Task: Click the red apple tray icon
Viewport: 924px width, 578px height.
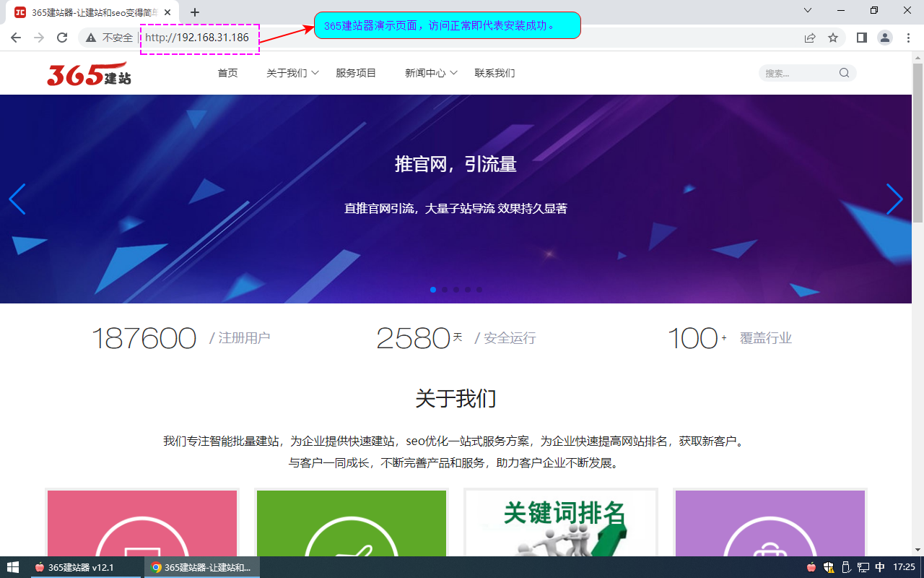Action: tap(811, 567)
